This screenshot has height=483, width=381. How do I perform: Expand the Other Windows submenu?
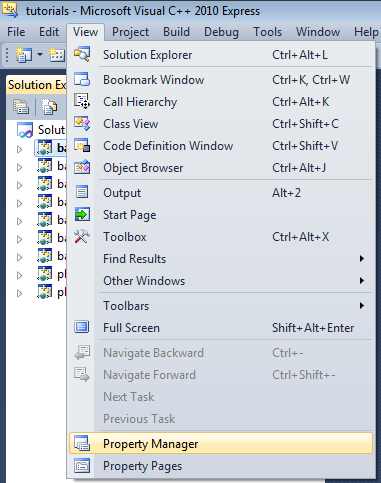pyautogui.click(x=220, y=281)
